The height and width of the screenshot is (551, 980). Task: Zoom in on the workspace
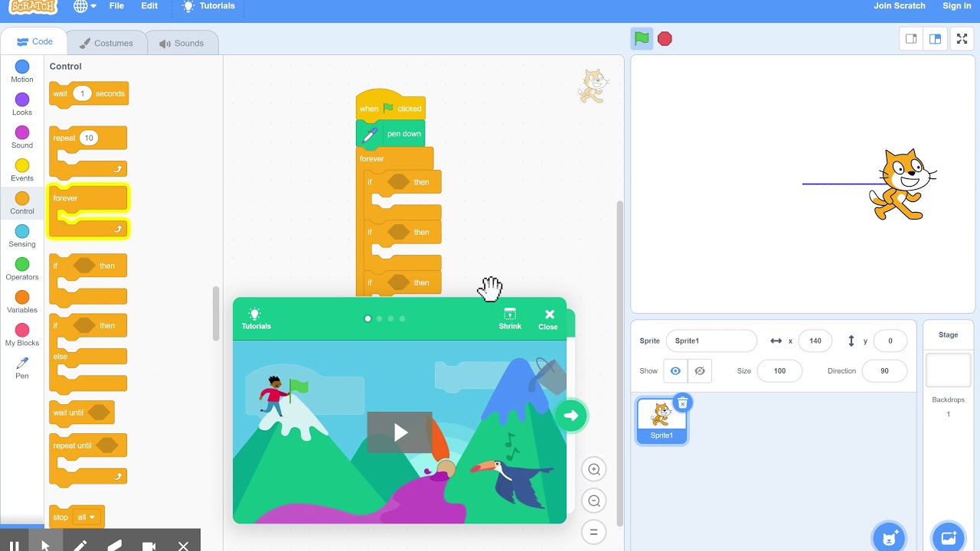(x=593, y=469)
